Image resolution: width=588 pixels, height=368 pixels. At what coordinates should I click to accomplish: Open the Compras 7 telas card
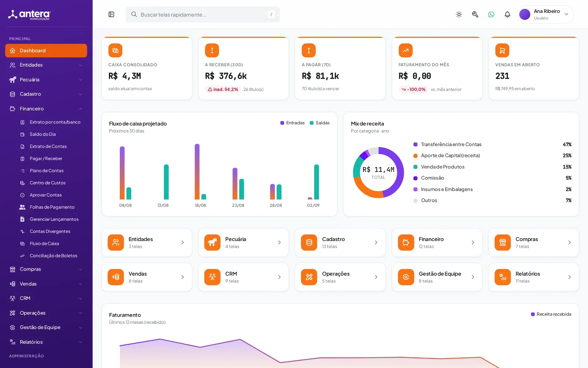click(534, 243)
